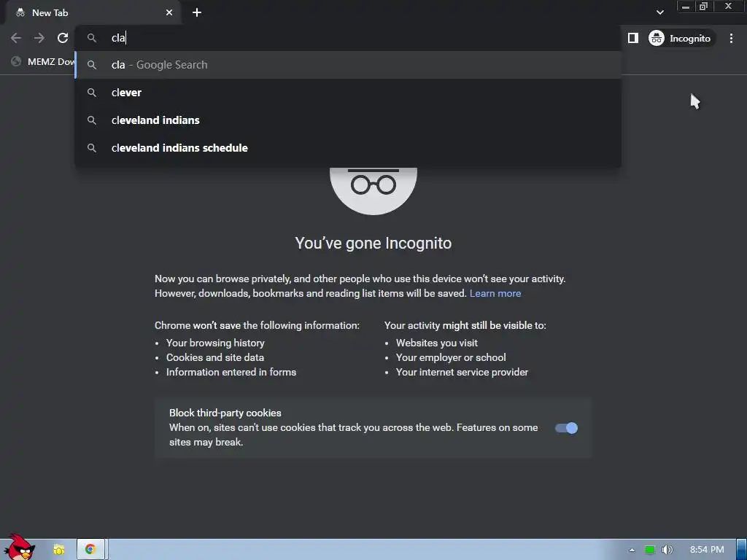Open Chrome's three-dot menu
Viewport: 747px width, 560px height.
(x=731, y=38)
